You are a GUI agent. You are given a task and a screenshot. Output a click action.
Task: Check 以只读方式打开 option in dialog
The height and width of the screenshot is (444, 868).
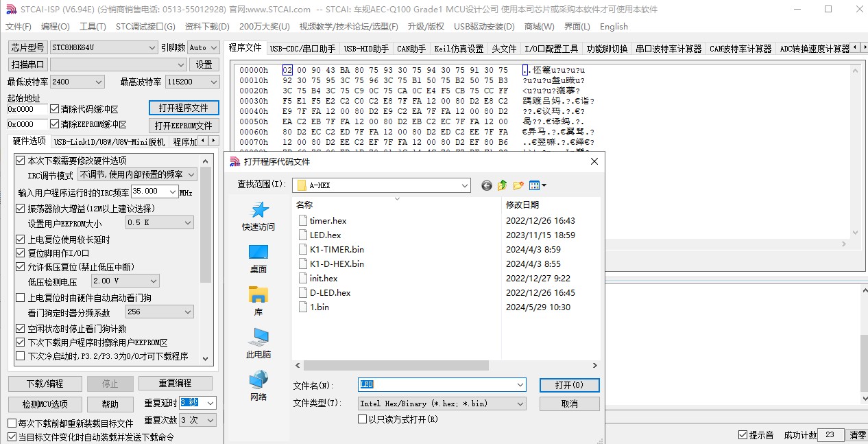[x=362, y=419]
